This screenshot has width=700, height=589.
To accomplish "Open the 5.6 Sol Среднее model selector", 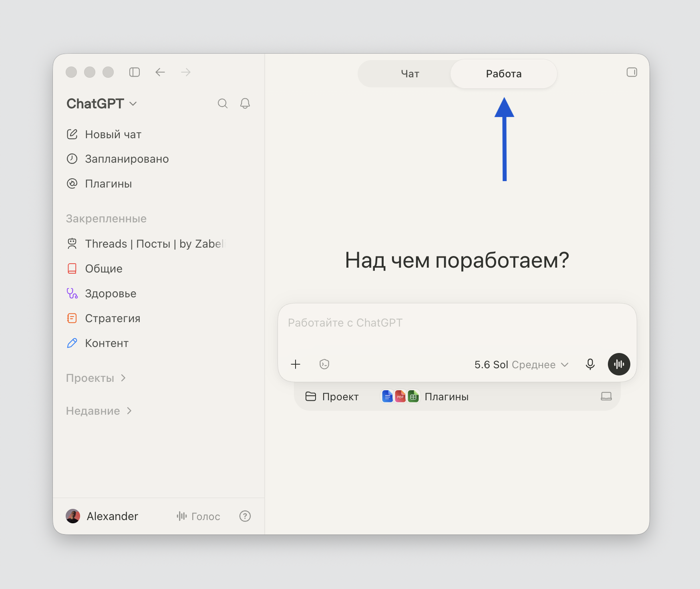I will [521, 365].
